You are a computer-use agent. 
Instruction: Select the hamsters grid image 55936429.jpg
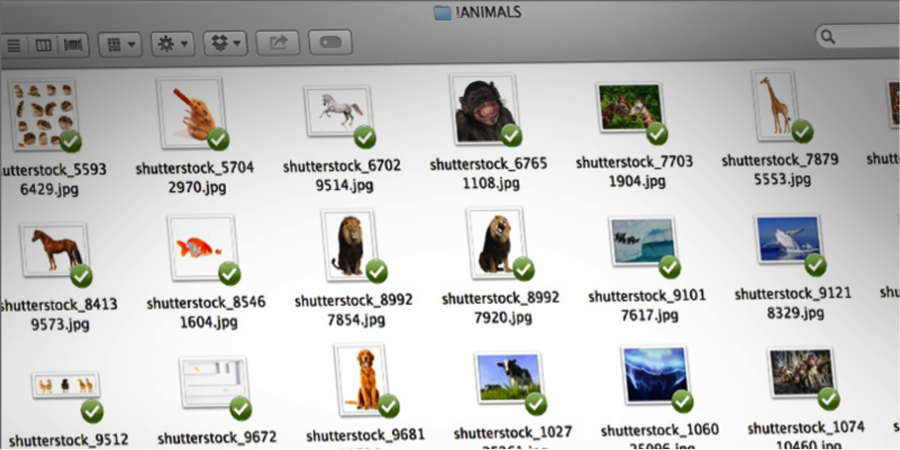44,115
